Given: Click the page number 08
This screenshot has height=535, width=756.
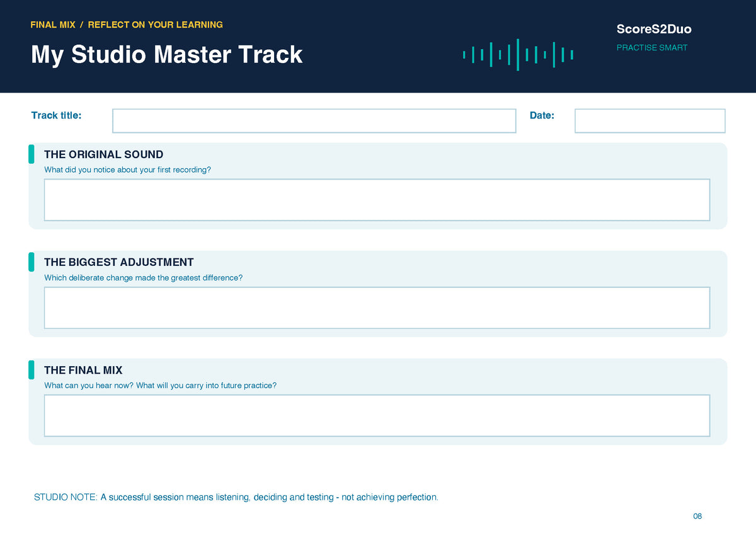Looking at the screenshot, I should [x=697, y=516].
